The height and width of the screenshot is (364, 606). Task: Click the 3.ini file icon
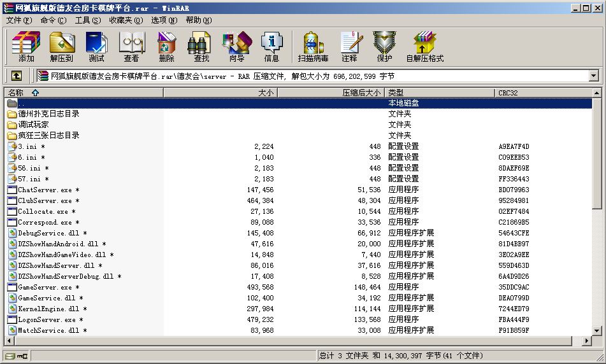coord(12,146)
